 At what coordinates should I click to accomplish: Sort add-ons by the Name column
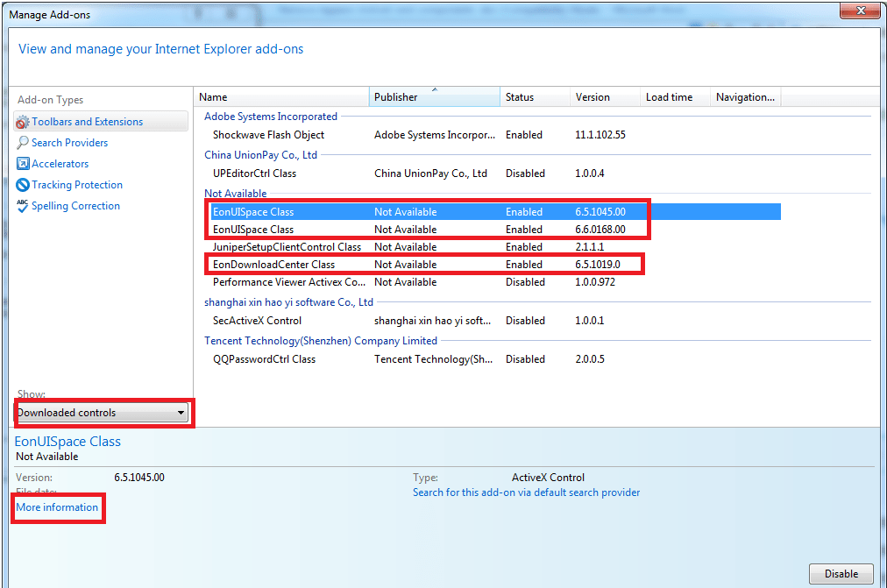point(280,96)
